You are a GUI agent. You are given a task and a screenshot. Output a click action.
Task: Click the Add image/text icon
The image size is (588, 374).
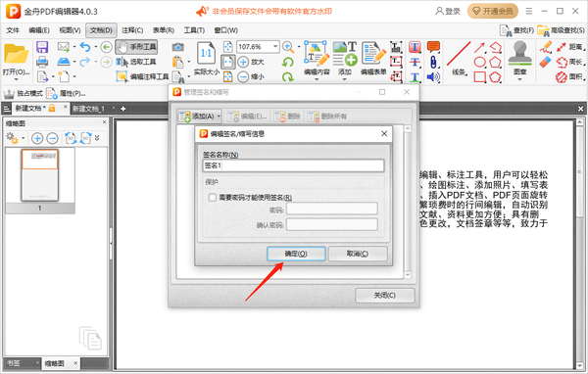point(345,53)
